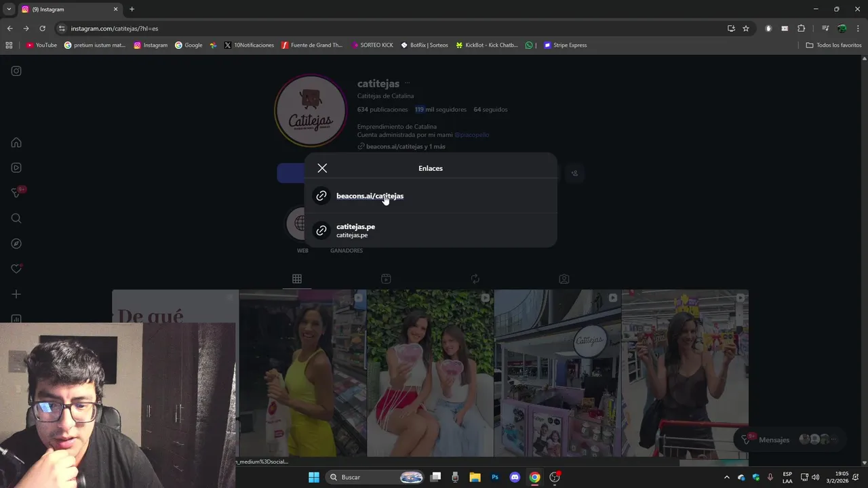Close the Instagram browser tab

[x=115, y=9]
